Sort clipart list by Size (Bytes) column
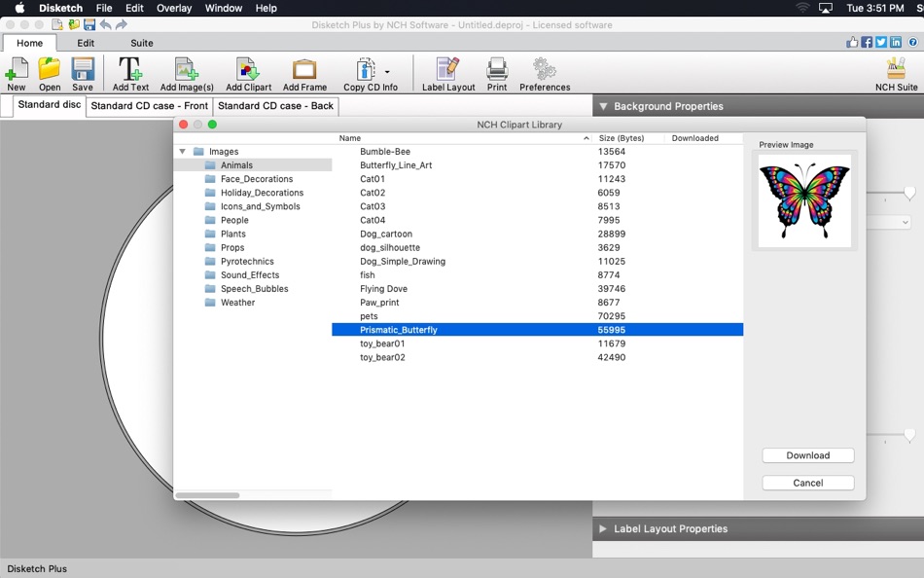Viewport: 924px width, 578px height. (628, 138)
